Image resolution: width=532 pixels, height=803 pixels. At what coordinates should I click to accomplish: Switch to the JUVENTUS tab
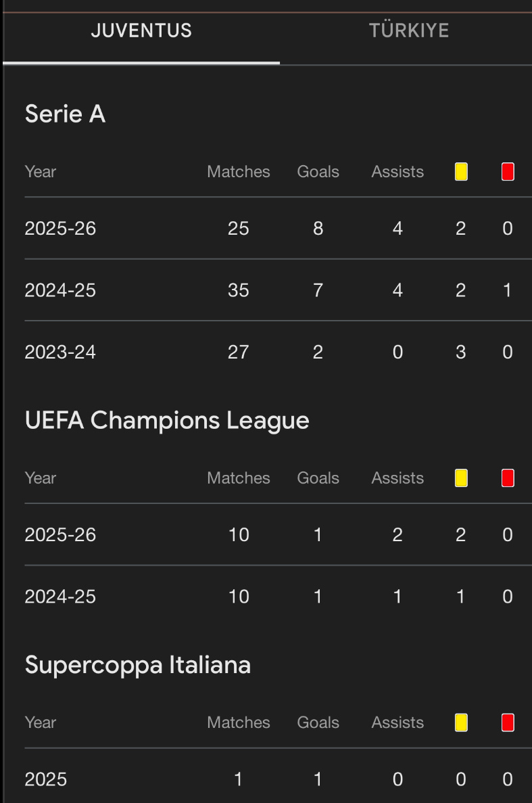pos(141,31)
